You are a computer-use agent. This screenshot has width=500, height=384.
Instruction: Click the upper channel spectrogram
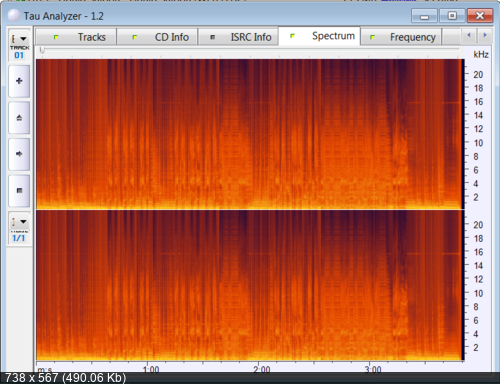[x=250, y=134]
